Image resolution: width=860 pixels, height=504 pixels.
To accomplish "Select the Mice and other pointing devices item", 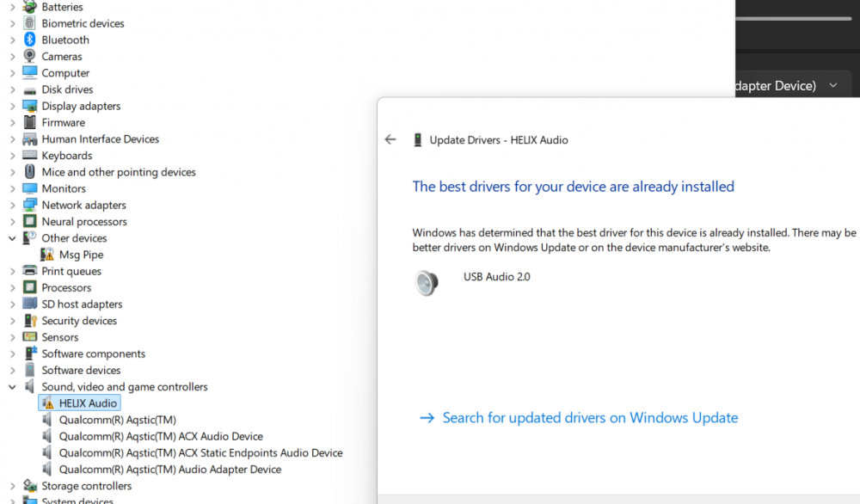I will pos(119,172).
